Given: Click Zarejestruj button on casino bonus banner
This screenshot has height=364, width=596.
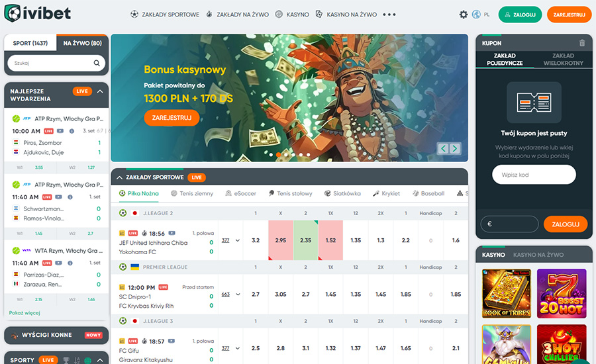Looking at the screenshot, I should (172, 118).
